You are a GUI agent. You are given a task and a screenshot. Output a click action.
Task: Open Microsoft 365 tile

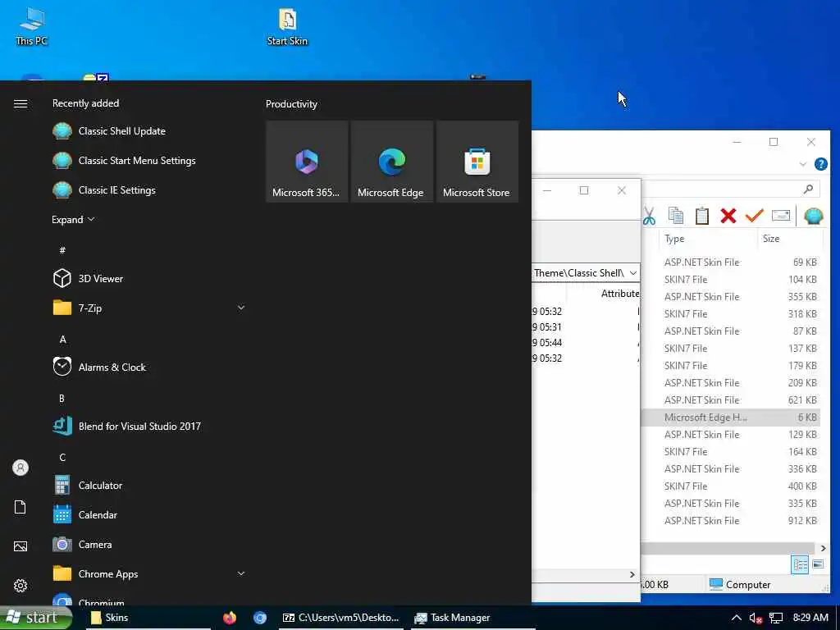click(307, 162)
